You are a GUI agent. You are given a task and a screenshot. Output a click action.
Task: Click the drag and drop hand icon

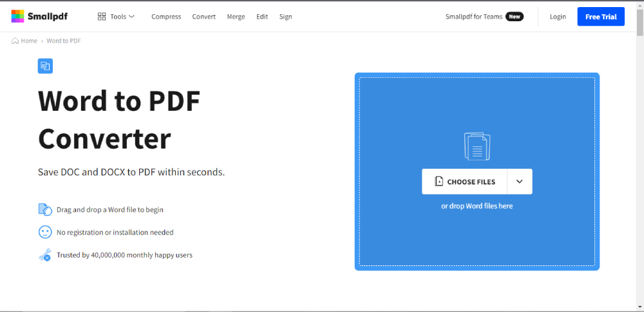click(x=45, y=209)
